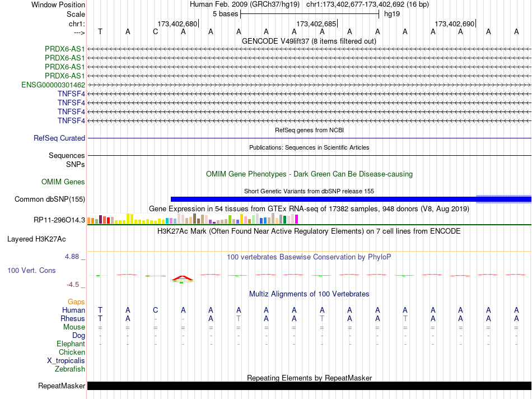Click the Sequences track label

67,156
